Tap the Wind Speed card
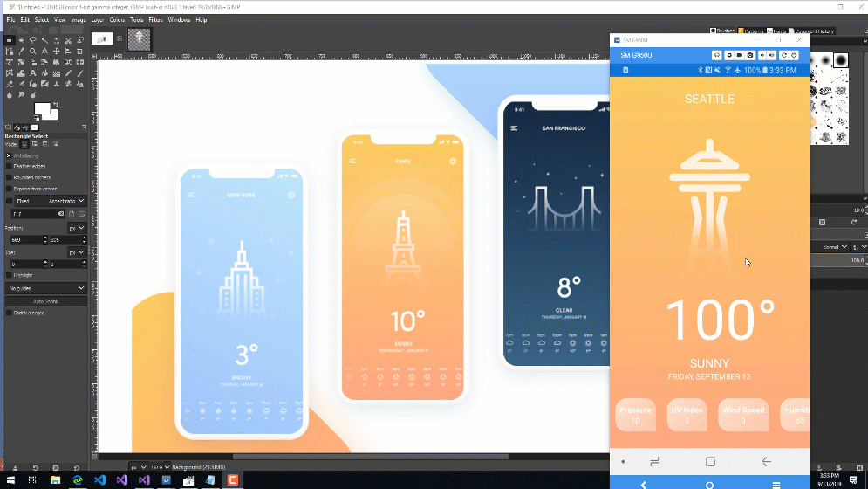 (743, 415)
